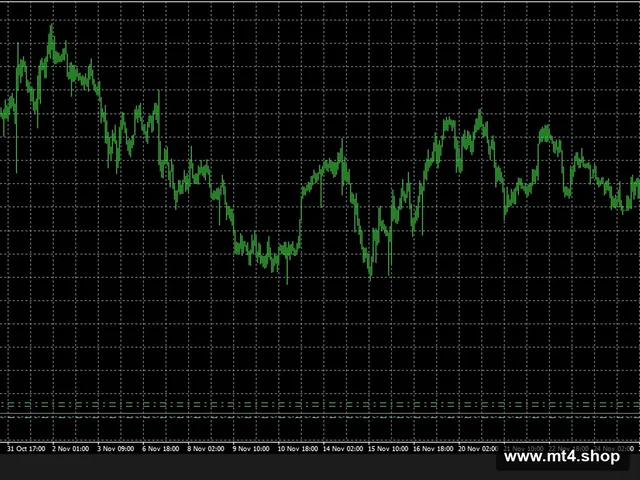This screenshot has width=640, height=480.
Task: Click the "31 Oct 17:00" time axis label
Action: pos(26,449)
